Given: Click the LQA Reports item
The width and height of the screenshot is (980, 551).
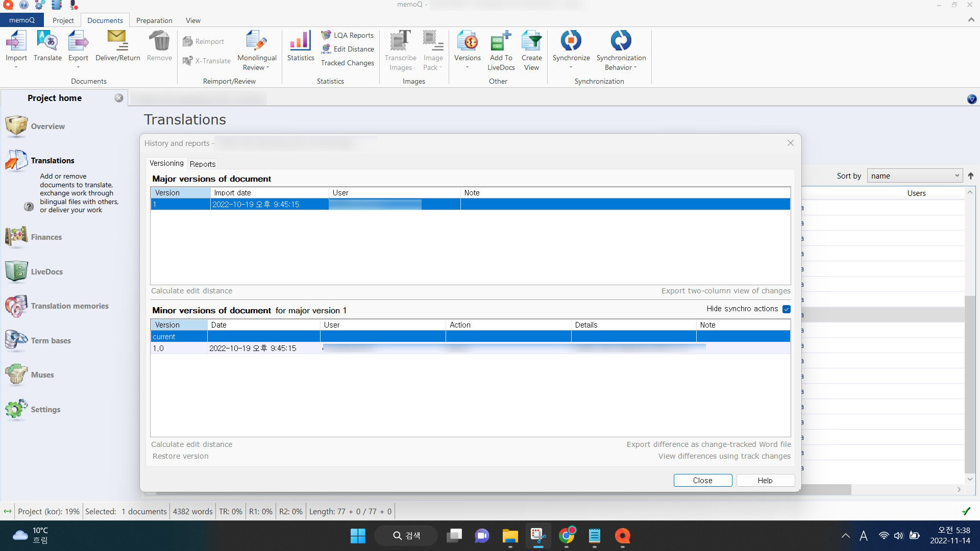Looking at the screenshot, I should pos(347,35).
